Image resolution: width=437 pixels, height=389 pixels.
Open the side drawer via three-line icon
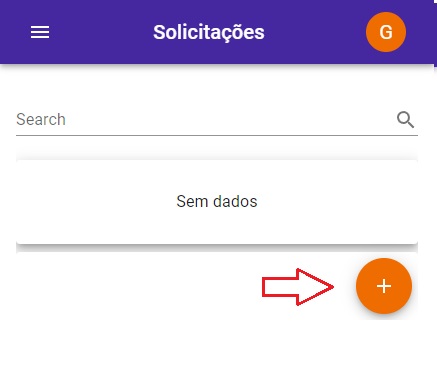pyautogui.click(x=40, y=32)
